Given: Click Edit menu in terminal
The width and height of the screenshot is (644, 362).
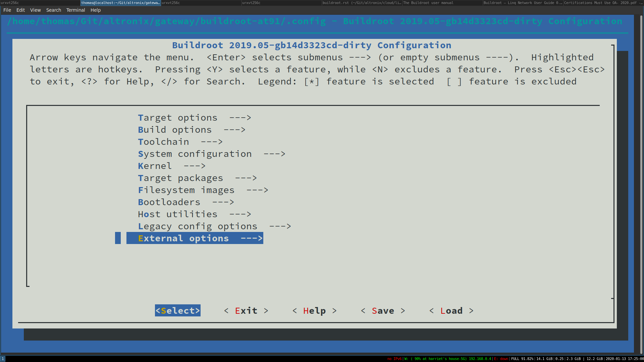Looking at the screenshot, I should (x=21, y=10).
